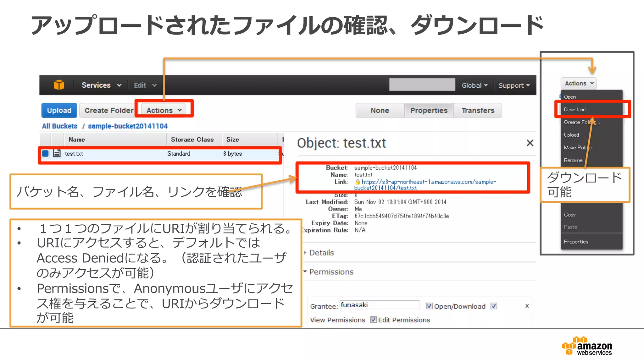Switch to the Properties tab
The width and height of the screenshot is (644, 362).
(429, 110)
